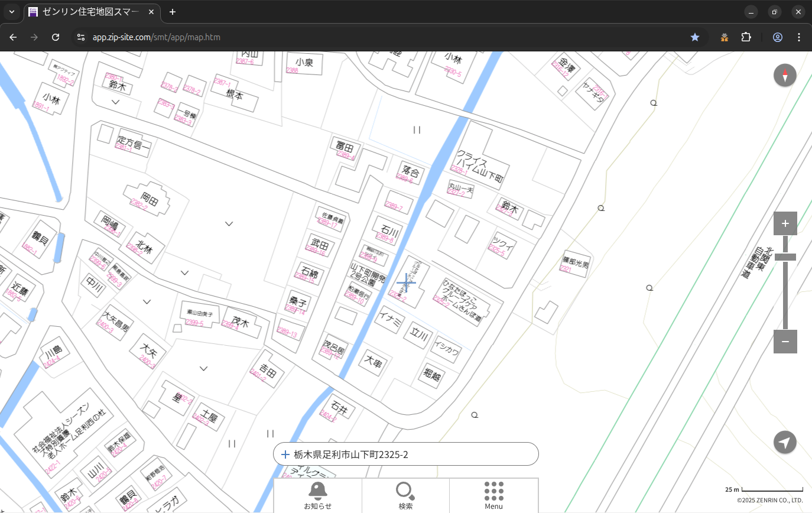Zoom out with the minus button
The image size is (812, 513).
(x=785, y=342)
